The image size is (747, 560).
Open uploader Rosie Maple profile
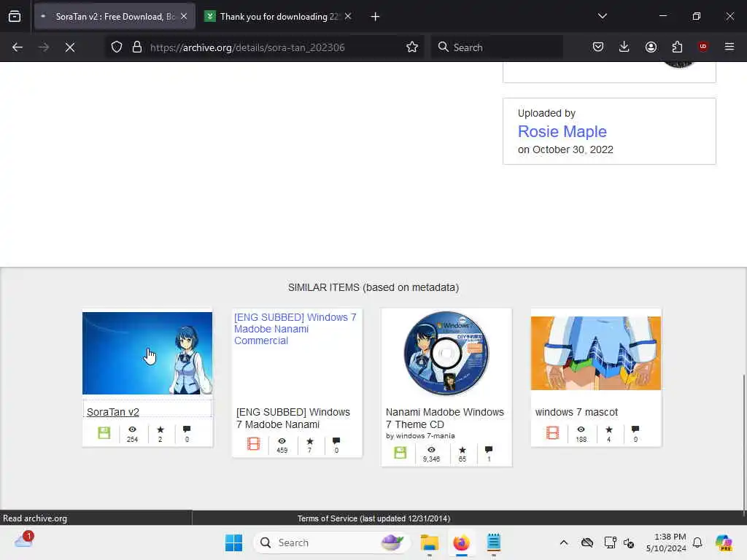click(562, 131)
